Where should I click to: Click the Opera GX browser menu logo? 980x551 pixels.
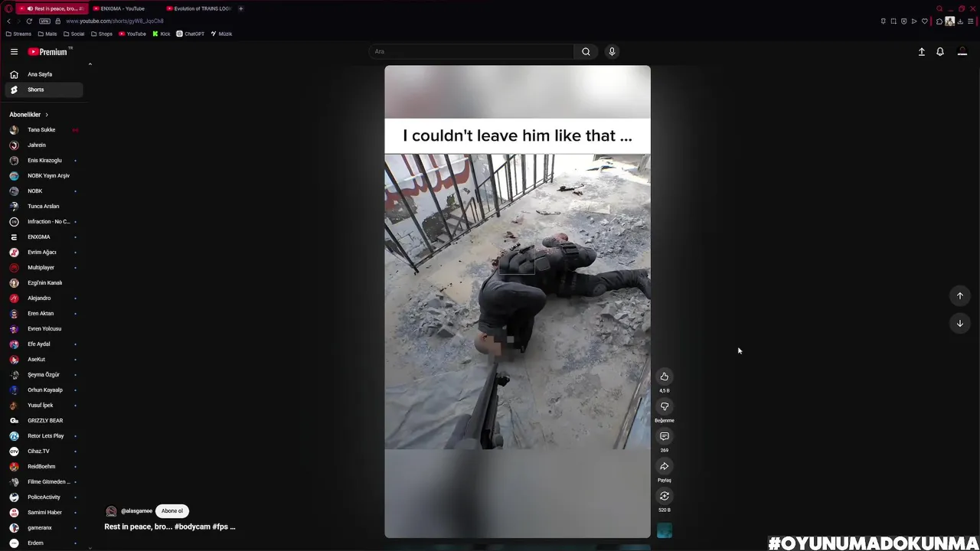pos(7,8)
